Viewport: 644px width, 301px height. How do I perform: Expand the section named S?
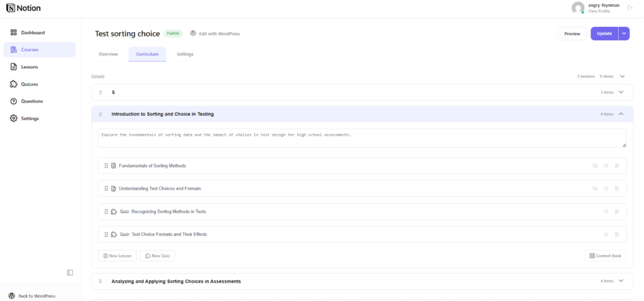[621, 92]
